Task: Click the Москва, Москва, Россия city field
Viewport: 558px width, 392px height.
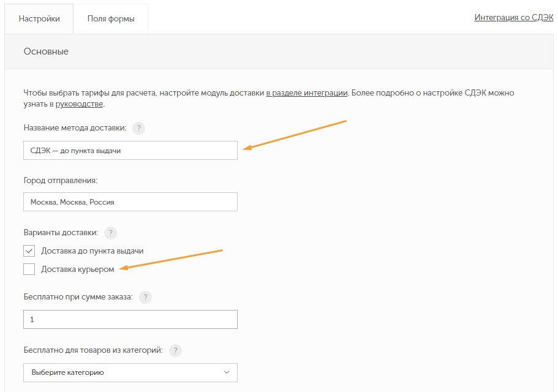Action: tap(130, 202)
